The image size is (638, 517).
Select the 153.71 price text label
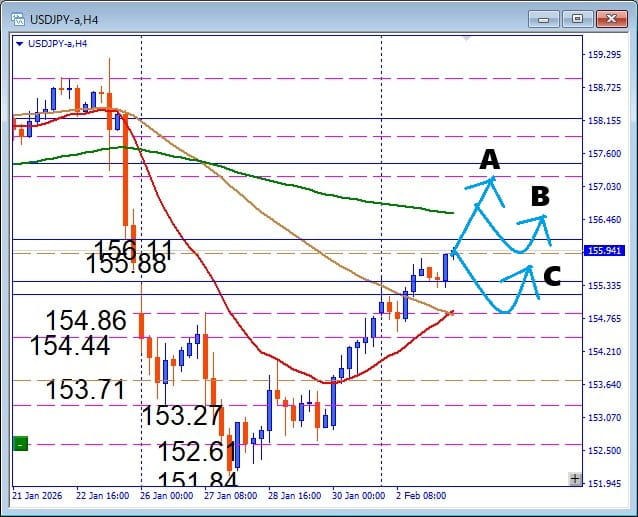(85, 389)
